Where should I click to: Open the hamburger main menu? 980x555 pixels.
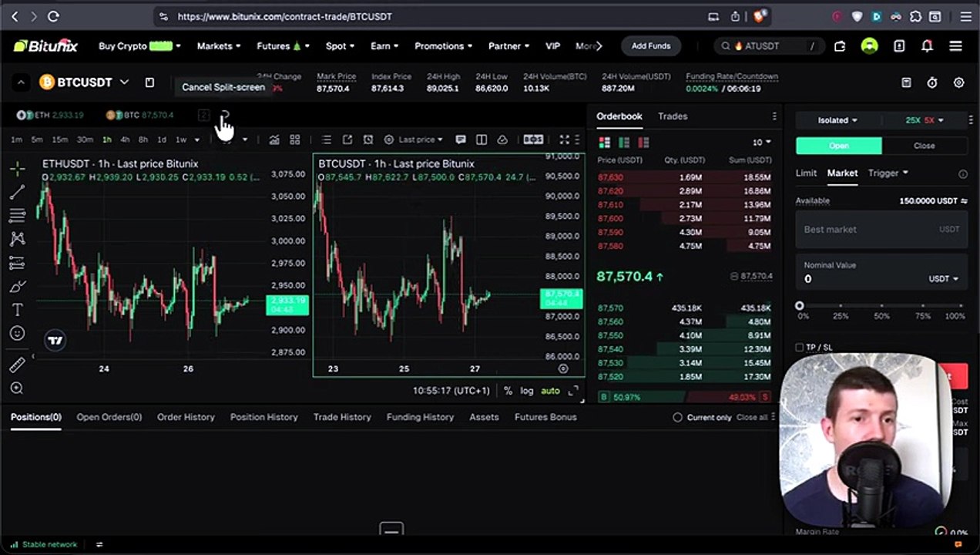point(955,46)
